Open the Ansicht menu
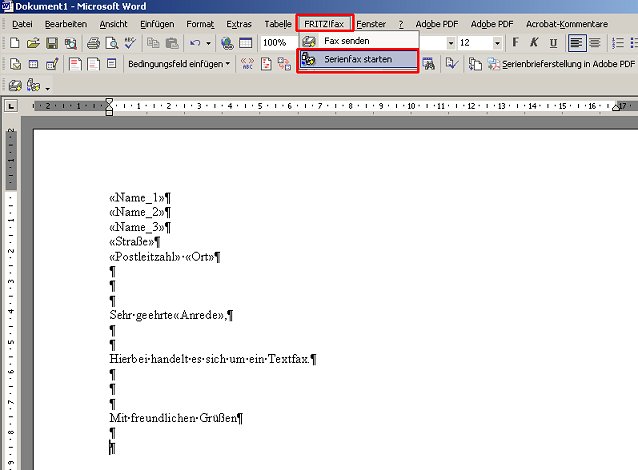The image size is (638, 470). (113, 24)
